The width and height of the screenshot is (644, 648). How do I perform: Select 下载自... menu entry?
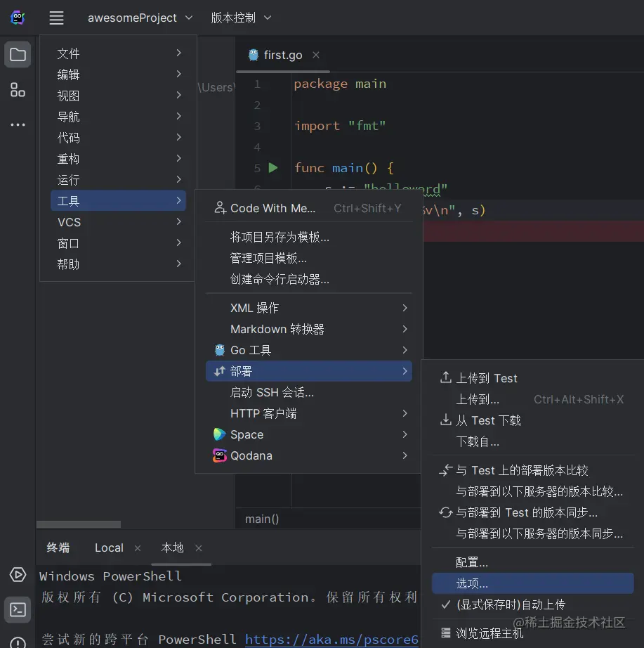tap(532, 441)
